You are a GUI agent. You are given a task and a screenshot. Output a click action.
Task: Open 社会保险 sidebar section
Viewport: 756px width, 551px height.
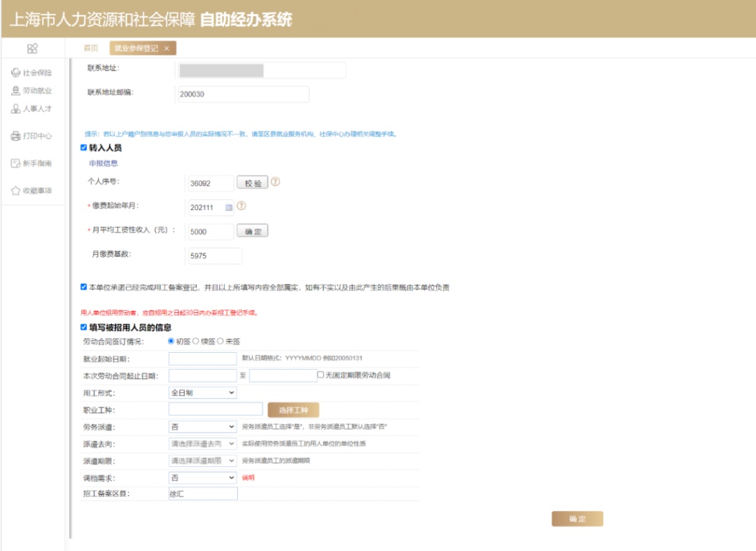32,73
